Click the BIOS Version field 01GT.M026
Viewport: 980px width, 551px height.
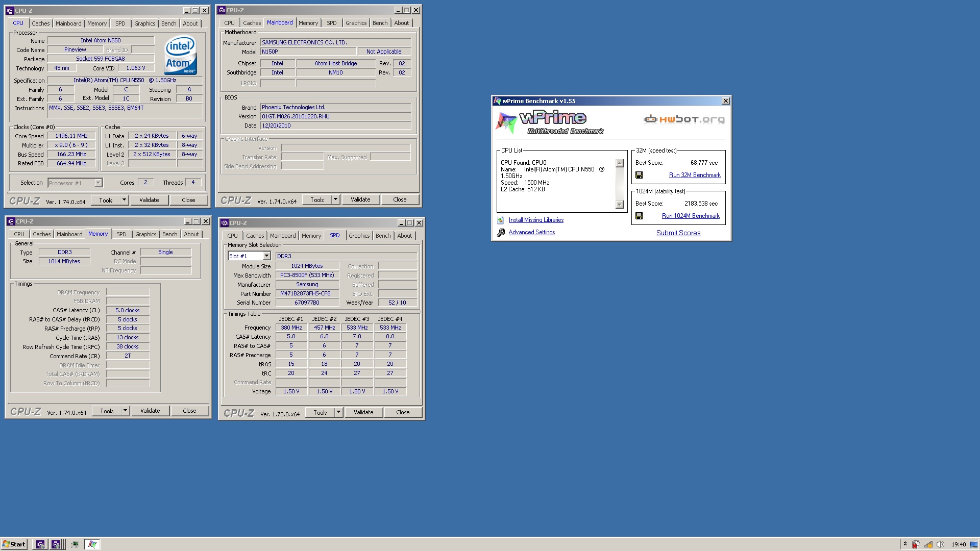335,116
